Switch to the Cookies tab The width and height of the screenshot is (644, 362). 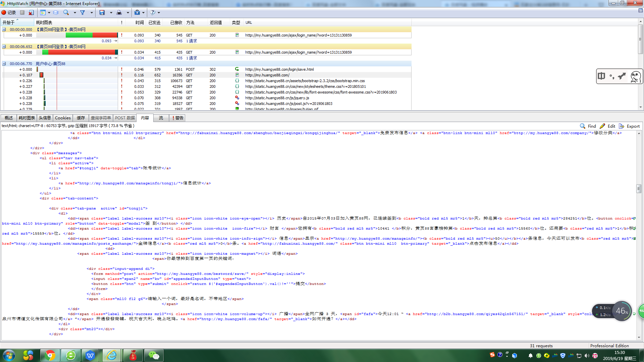63,118
